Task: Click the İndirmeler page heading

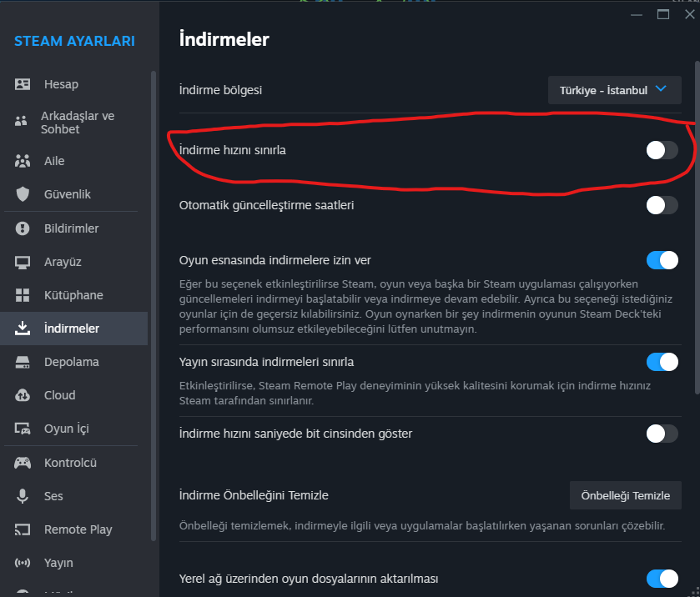Action: tap(224, 39)
